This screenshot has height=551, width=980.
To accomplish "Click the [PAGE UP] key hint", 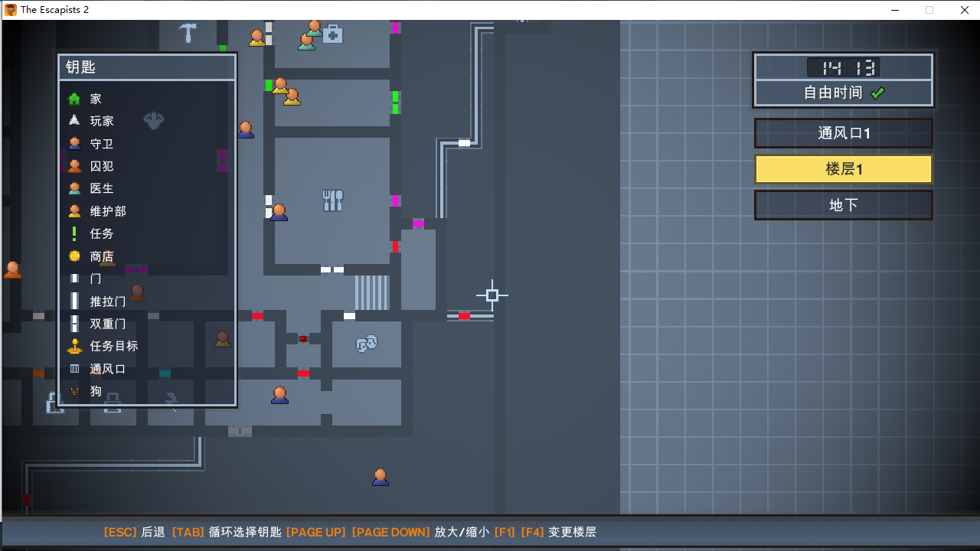I will tap(316, 532).
